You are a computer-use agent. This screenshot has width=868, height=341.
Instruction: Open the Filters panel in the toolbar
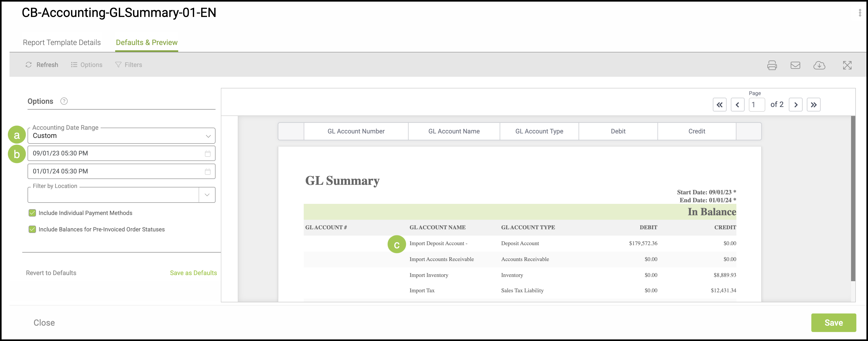click(129, 65)
